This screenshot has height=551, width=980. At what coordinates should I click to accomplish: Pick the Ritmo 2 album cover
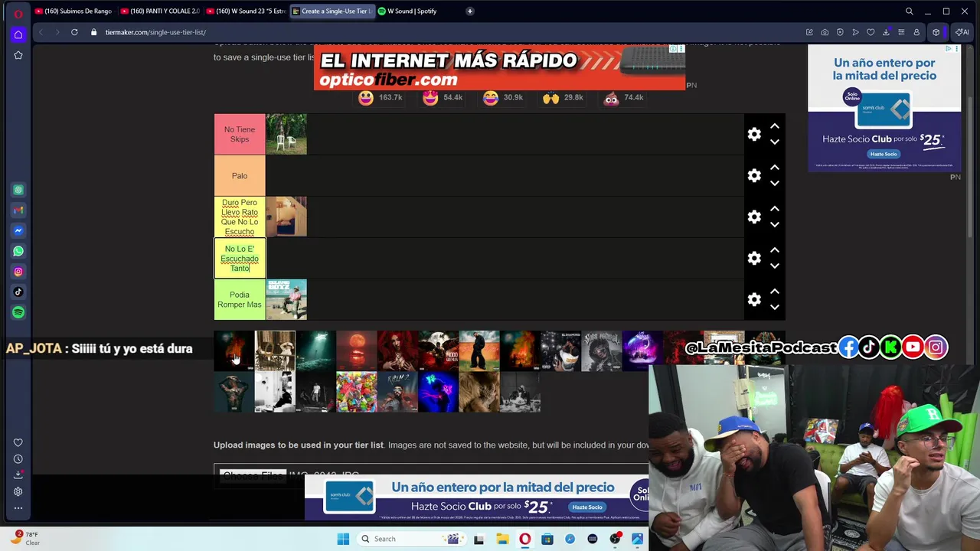tap(397, 392)
